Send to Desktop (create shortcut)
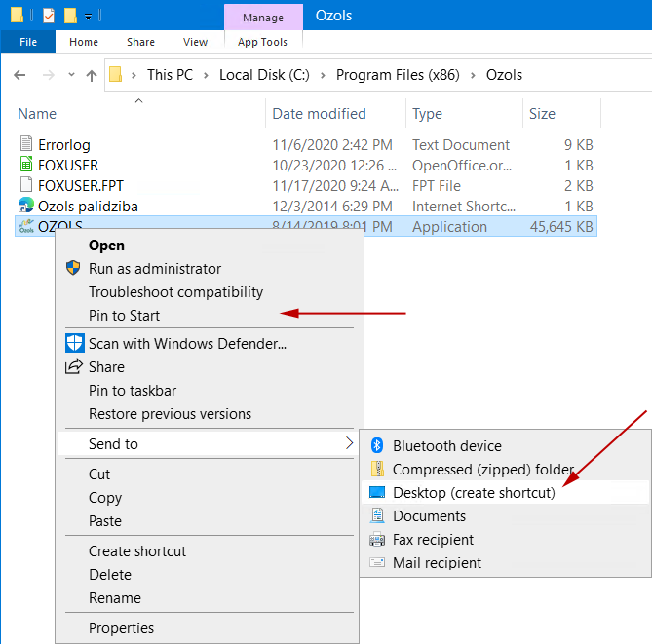The height and width of the screenshot is (644, 652). [x=474, y=493]
